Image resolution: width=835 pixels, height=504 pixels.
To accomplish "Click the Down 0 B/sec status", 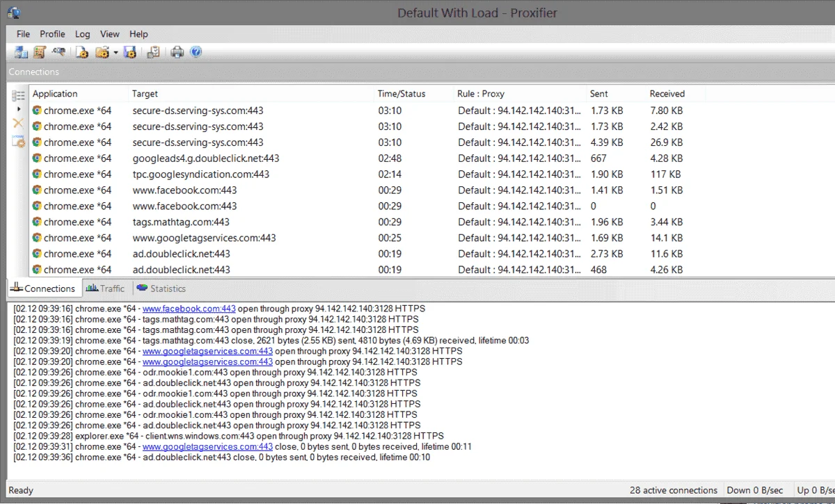I will [x=756, y=490].
